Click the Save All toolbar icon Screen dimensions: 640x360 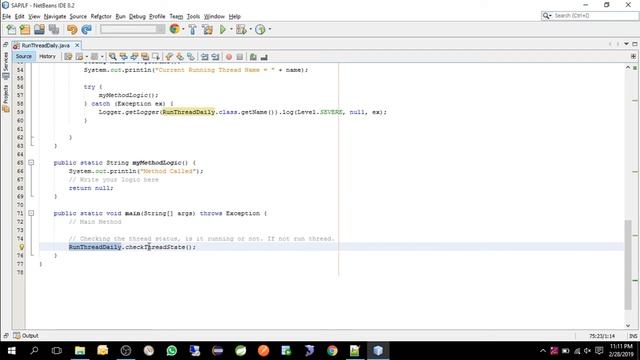click(54, 29)
